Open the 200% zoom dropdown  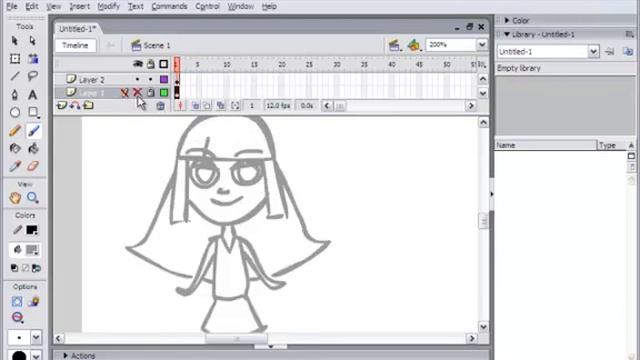tap(482, 45)
